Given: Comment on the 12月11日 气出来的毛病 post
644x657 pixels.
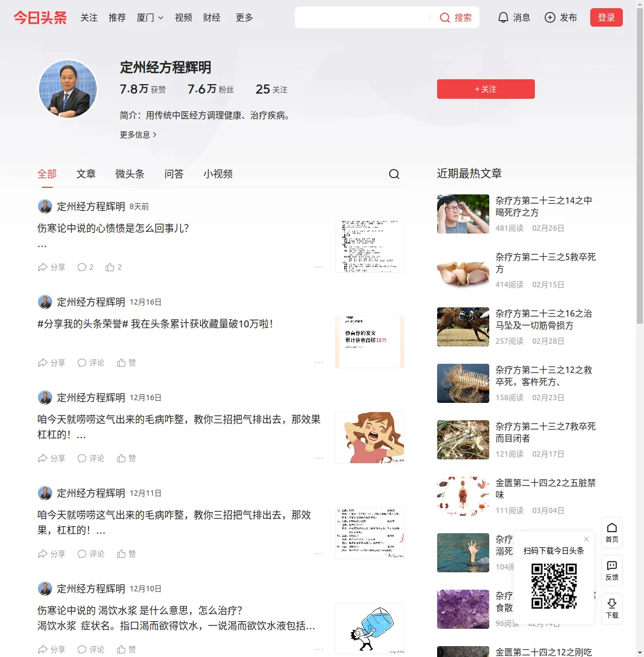Looking at the screenshot, I should 91,554.
